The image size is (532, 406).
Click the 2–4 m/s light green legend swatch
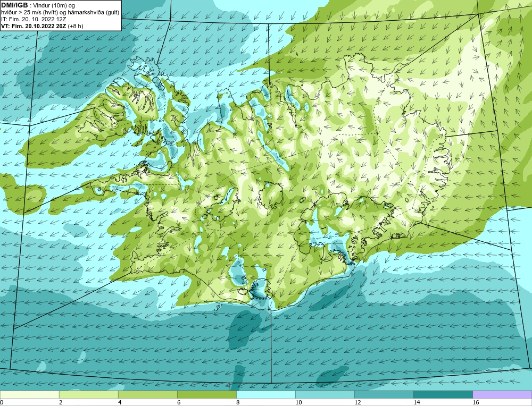click(88, 394)
